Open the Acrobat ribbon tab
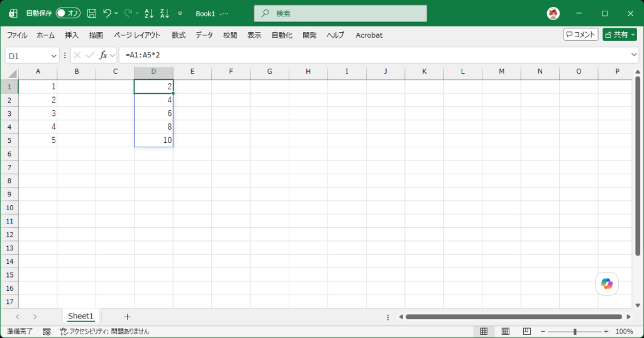Screen dimensions: 644x338 [x=369, y=35]
